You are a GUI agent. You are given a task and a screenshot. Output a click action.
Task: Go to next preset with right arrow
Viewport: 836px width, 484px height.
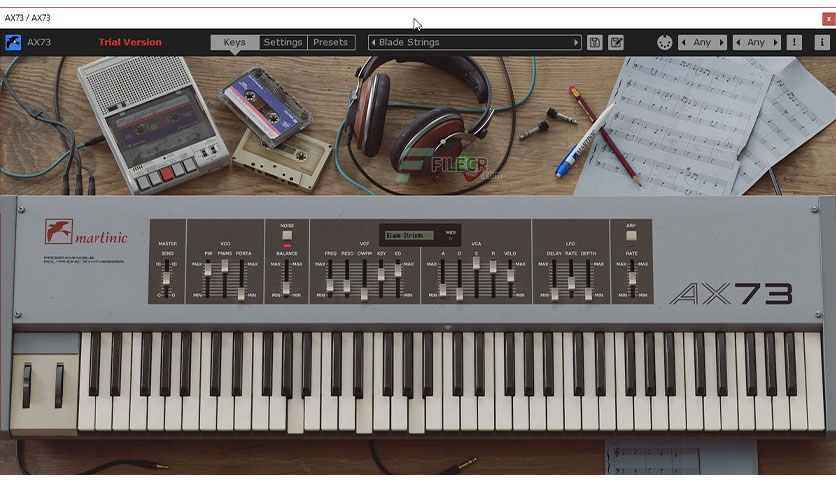point(576,42)
